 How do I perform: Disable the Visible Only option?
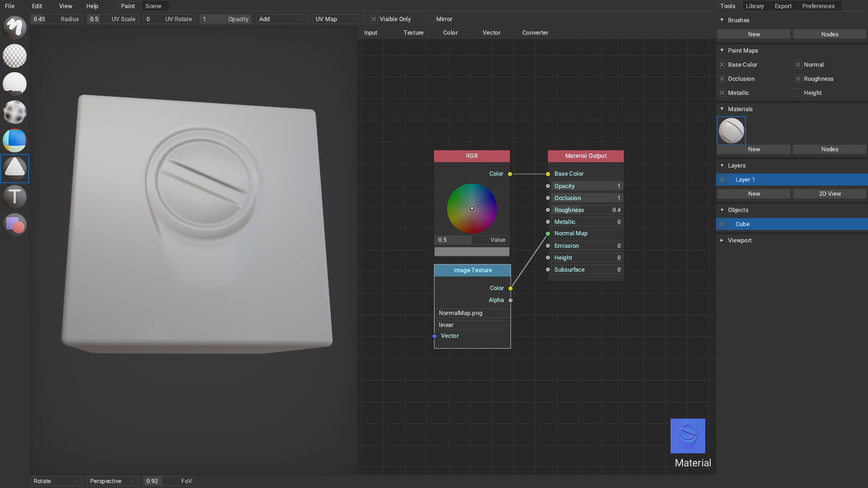pyautogui.click(x=373, y=19)
